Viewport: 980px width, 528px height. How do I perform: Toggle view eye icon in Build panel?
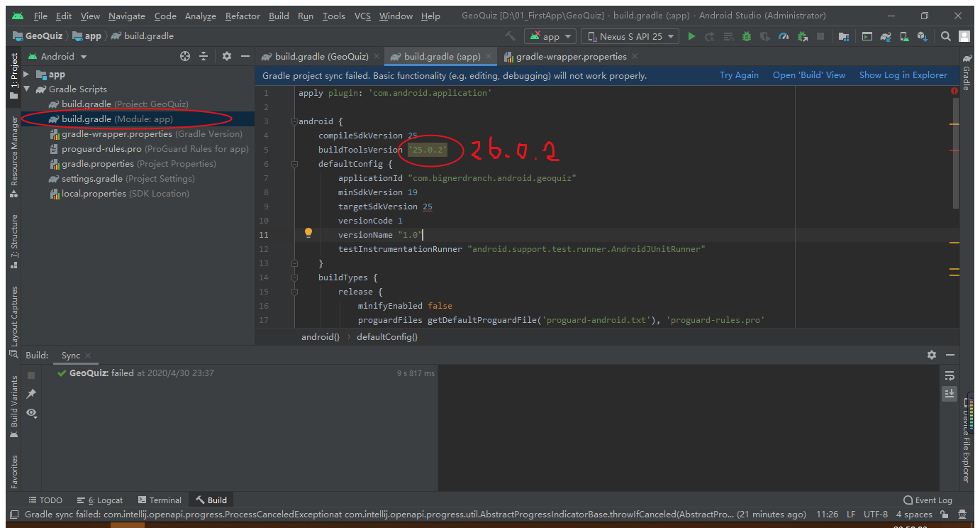[31, 412]
